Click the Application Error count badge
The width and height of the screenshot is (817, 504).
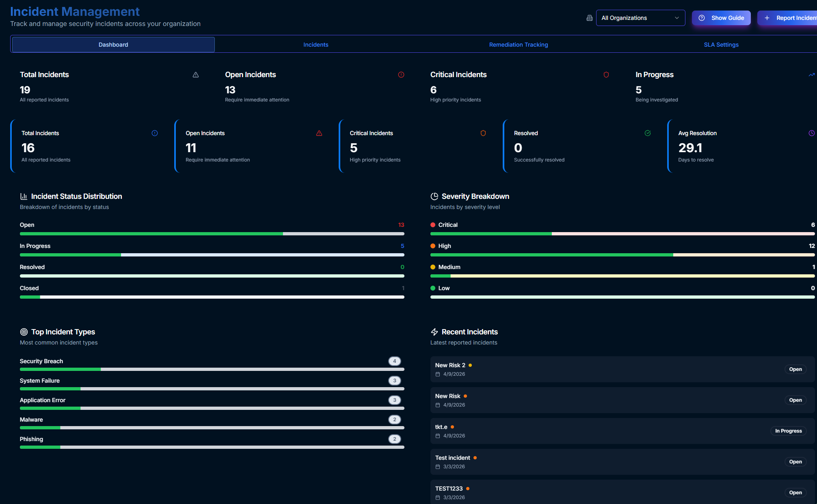395,400
